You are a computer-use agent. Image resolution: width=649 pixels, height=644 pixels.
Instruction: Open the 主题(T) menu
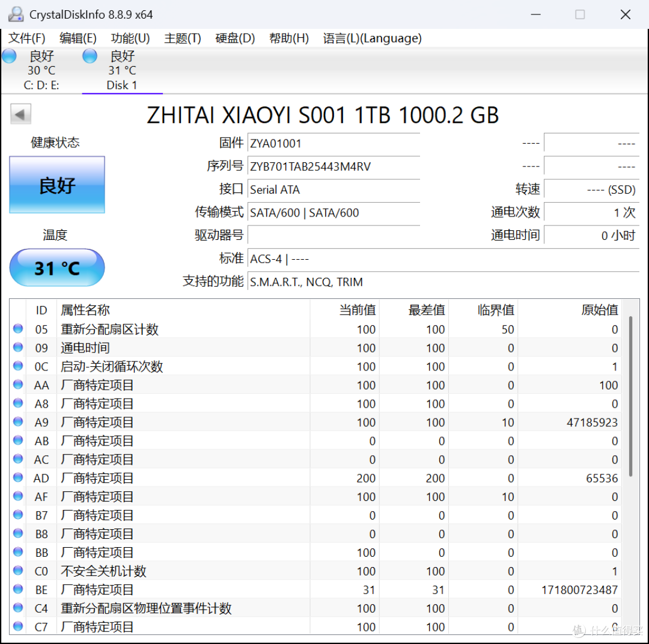183,38
